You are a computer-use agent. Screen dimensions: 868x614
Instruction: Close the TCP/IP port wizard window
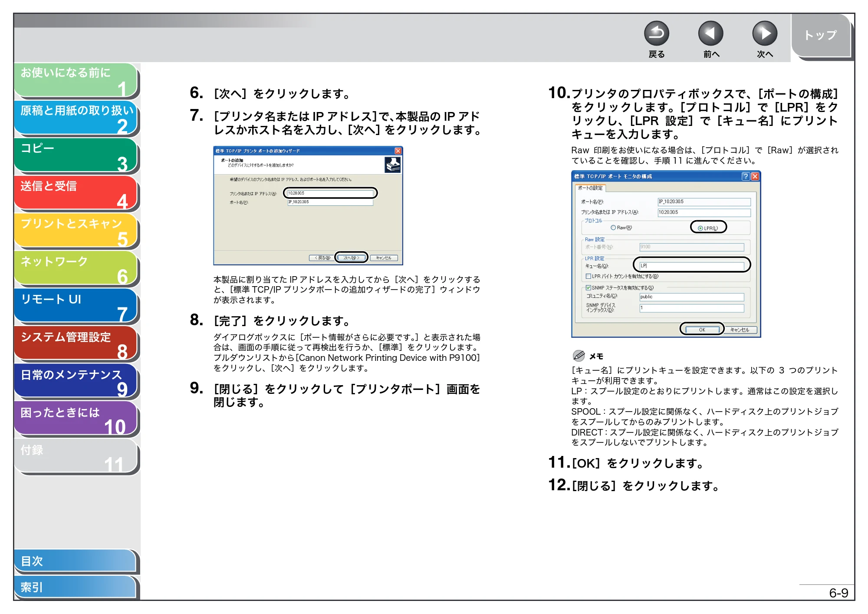[398, 151]
